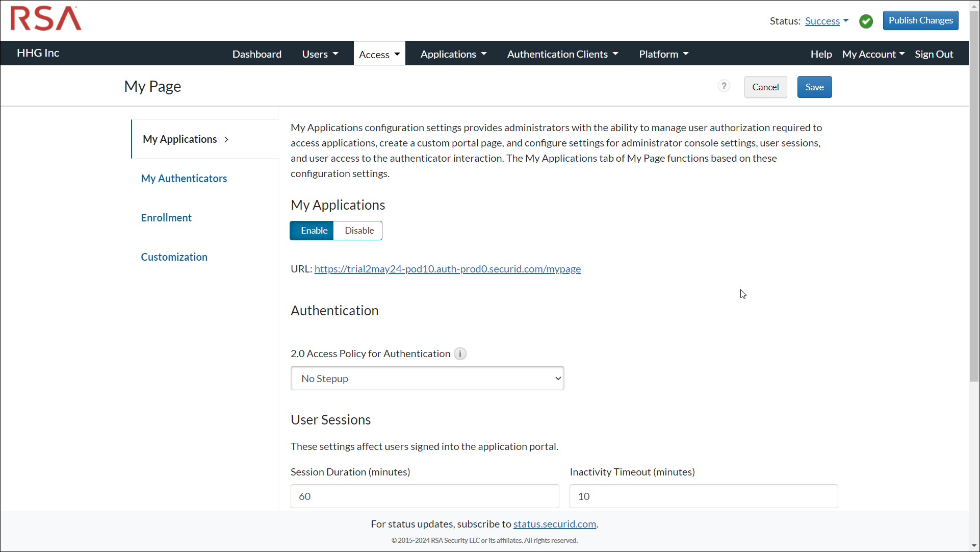The image size is (980, 552).
Task: Click the Session Duration input field
Action: (x=424, y=496)
